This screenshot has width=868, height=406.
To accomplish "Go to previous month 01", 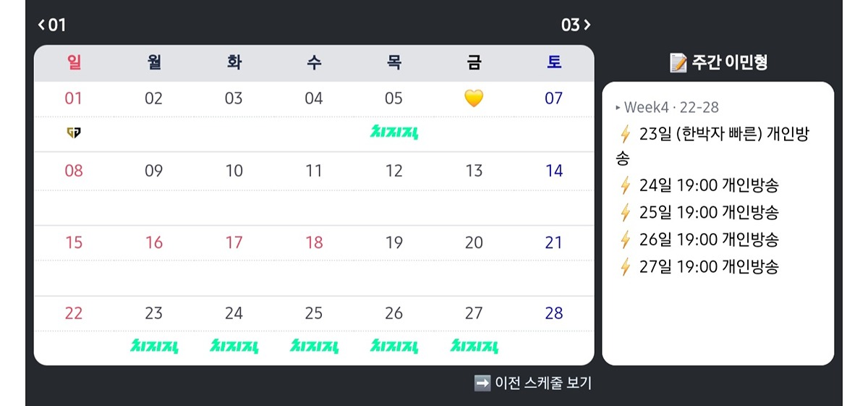I will click(x=52, y=25).
